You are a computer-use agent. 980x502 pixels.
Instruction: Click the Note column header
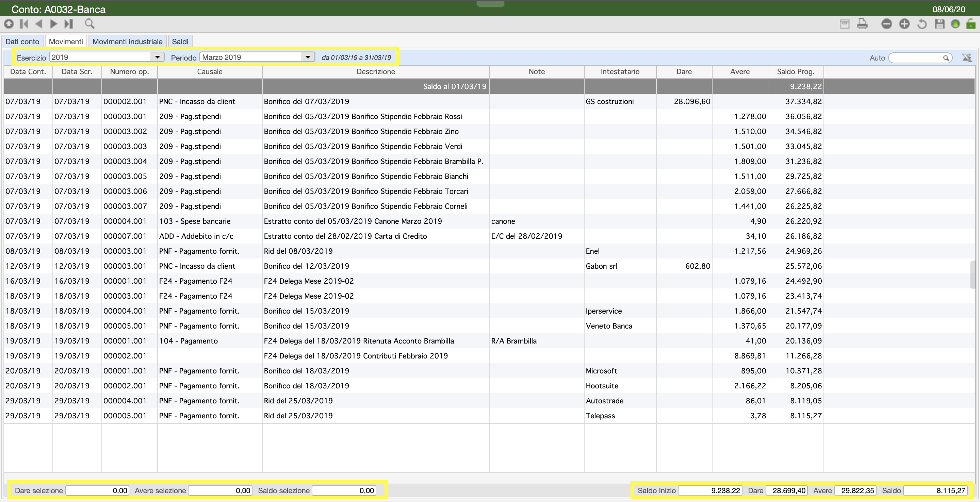(537, 71)
